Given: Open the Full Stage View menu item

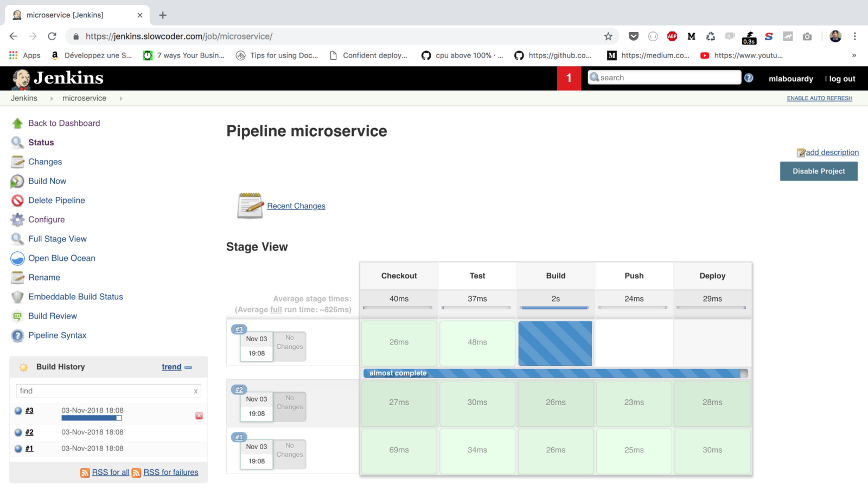Looking at the screenshot, I should pyautogui.click(x=57, y=239).
